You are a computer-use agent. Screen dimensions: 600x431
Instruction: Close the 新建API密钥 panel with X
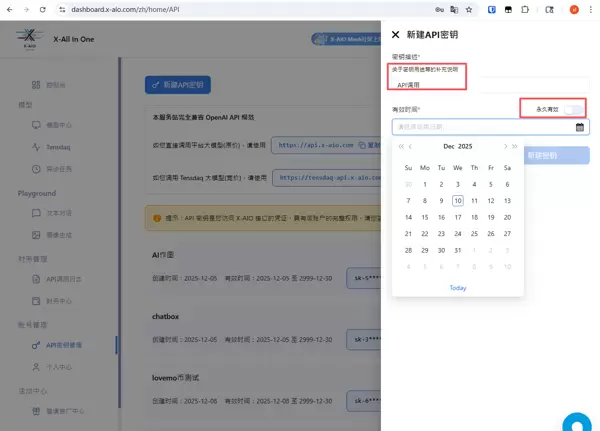tap(396, 34)
